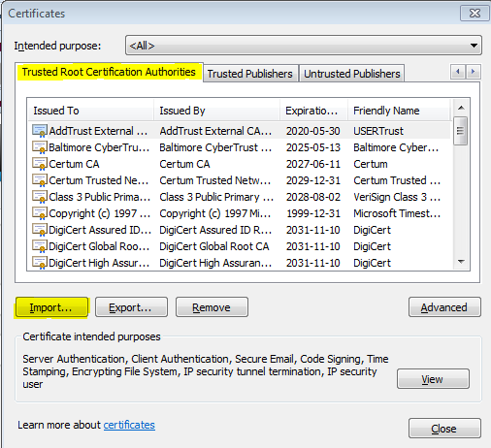Click Class 3 Public Primary ... issuer cell
The width and height of the screenshot is (491, 448).
216,197
